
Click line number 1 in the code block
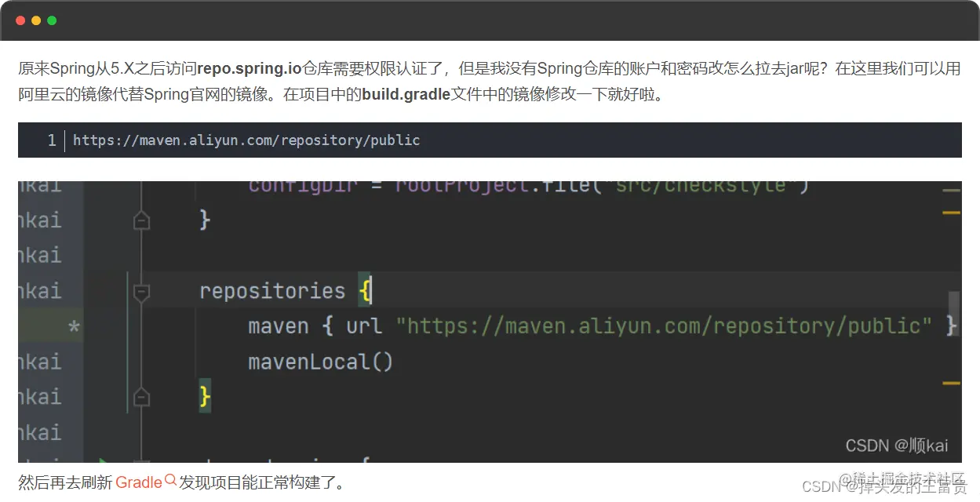pos(52,140)
